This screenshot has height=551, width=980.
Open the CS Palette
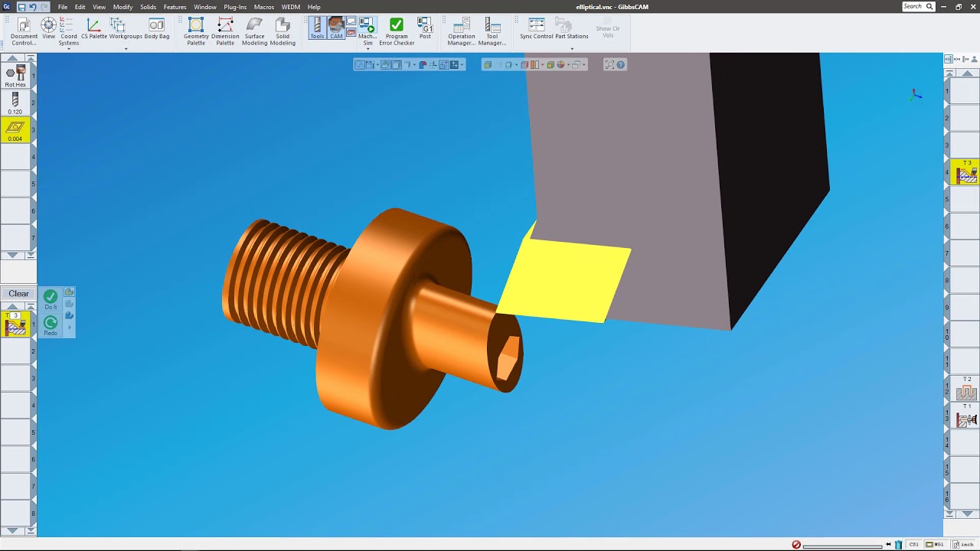pyautogui.click(x=94, y=29)
